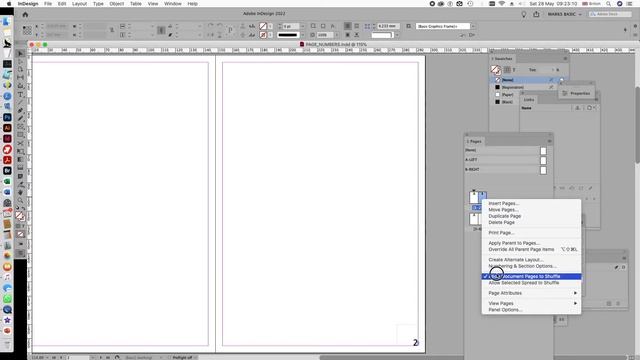Toggle Allow Selected Spread to Shuffle
Screen dimensions: 640x360
[531, 283]
